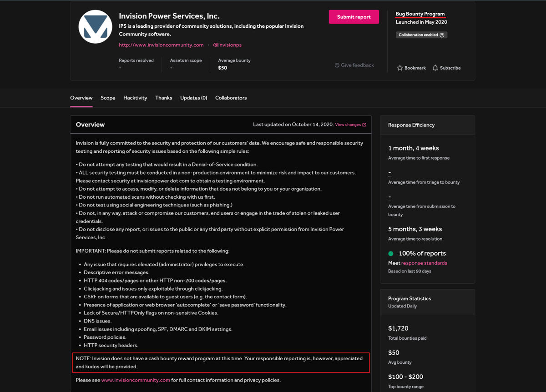Viewport: 546px width, 392px height.
Task: Click the Collaboration enabled badge
Action: coord(421,35)
